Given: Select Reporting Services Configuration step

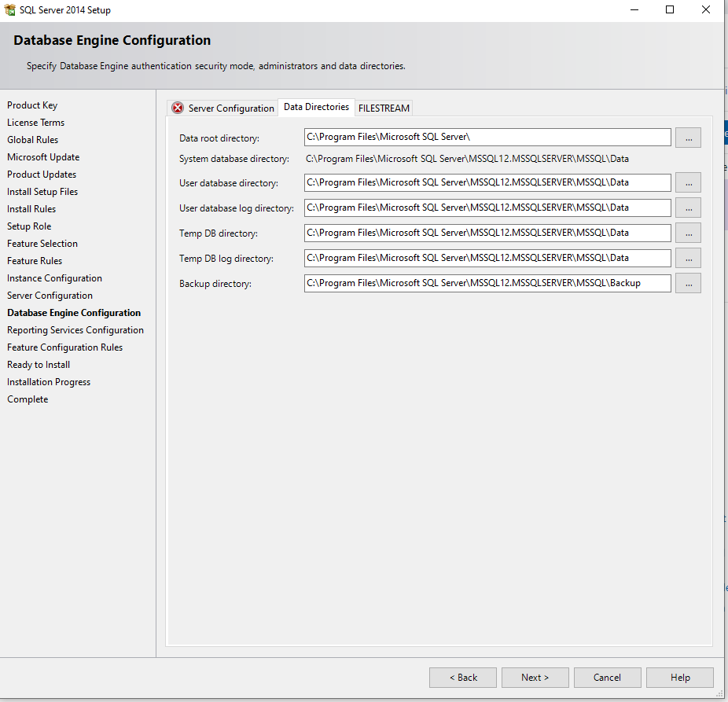Looking at the screenshot, I should click(x=75, y=330).
